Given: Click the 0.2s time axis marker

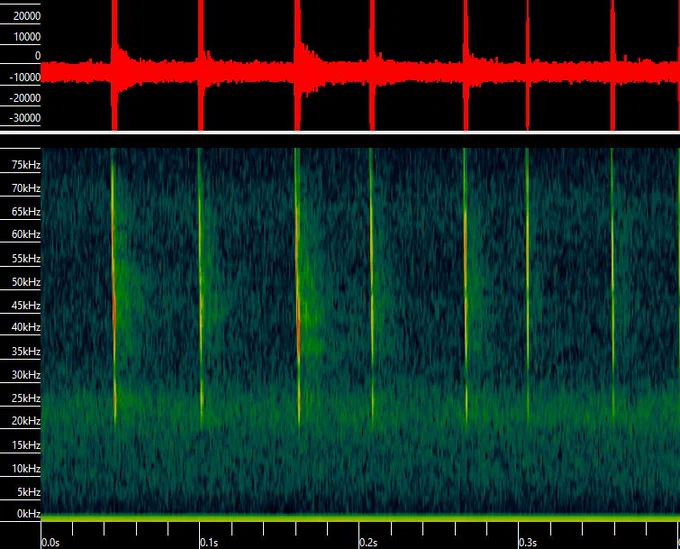Looking at the screenshot, I should [368, 543].
